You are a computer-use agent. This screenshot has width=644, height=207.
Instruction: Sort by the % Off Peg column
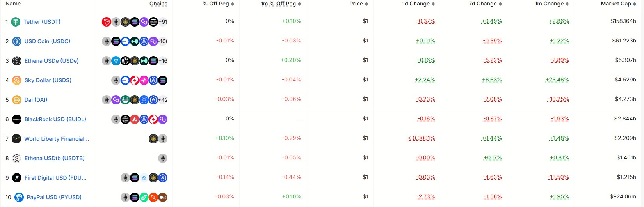218,4
